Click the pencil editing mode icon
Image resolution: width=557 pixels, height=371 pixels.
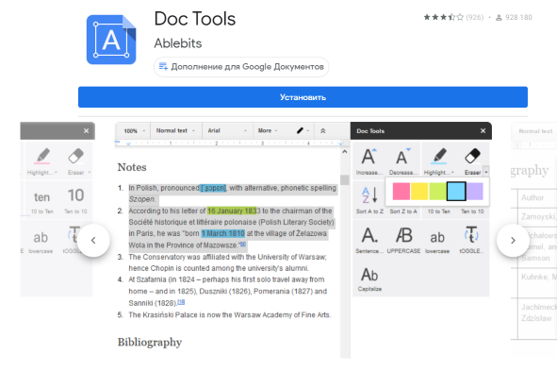300,131
